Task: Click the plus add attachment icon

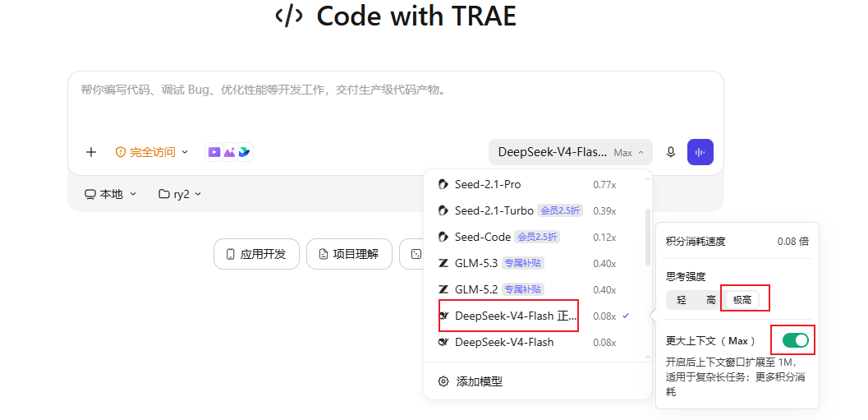Action: (x=91, y=152)
